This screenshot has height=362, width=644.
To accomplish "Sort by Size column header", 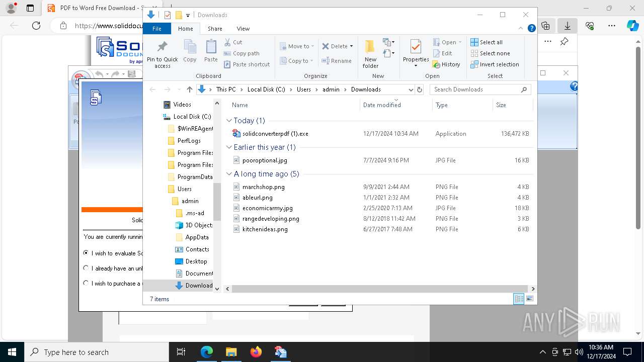I will [x=513, y=105].
